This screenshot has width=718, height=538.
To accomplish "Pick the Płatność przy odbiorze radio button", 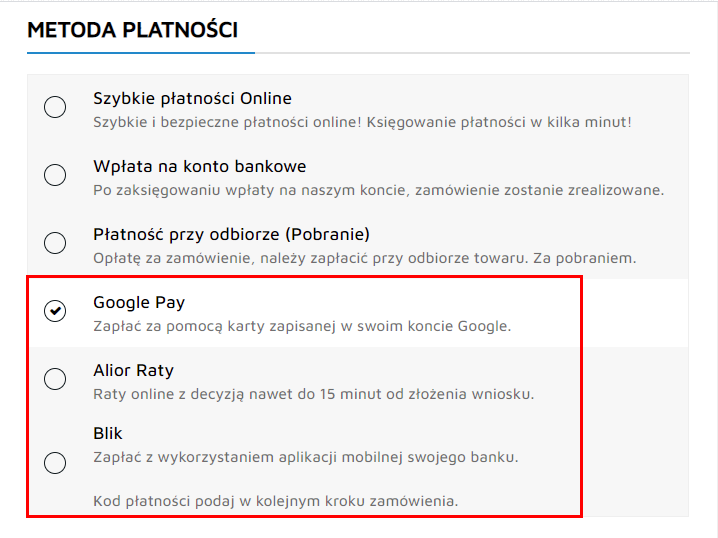I will coord(55,243).
